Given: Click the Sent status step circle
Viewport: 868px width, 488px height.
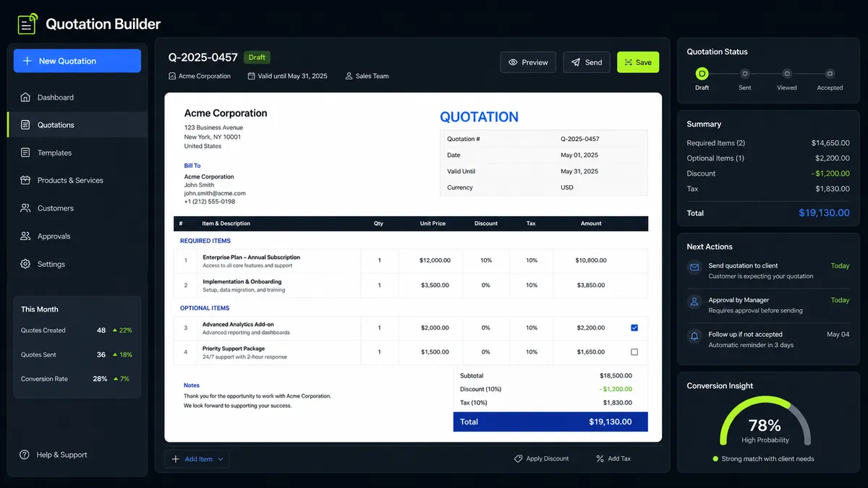Looking at the screenshot, I should tap(744, 73).
